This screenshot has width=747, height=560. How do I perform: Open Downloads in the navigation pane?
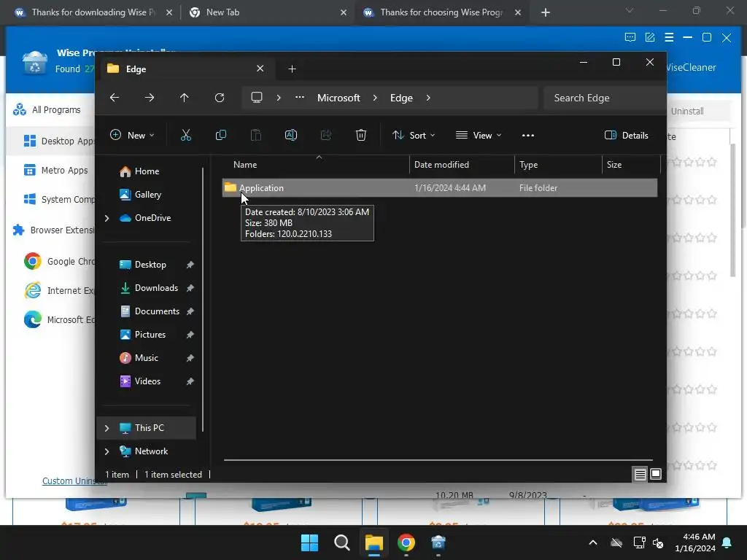click(x=156, y=288)
